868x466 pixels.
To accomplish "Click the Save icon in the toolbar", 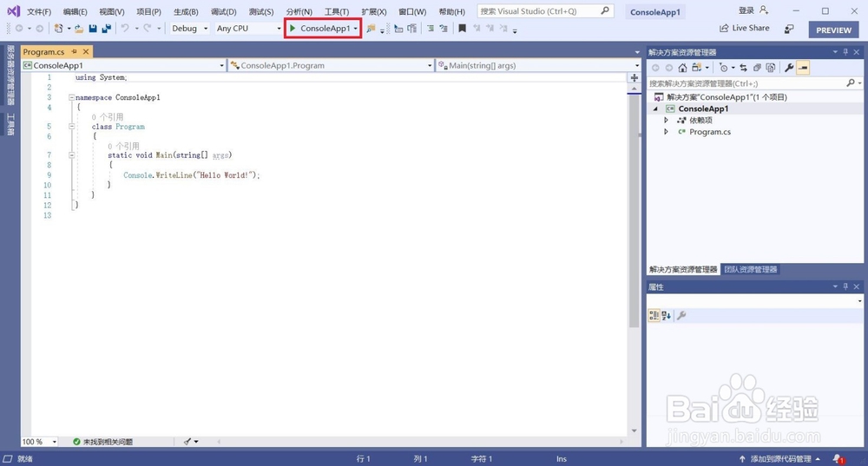I will 93,29.
